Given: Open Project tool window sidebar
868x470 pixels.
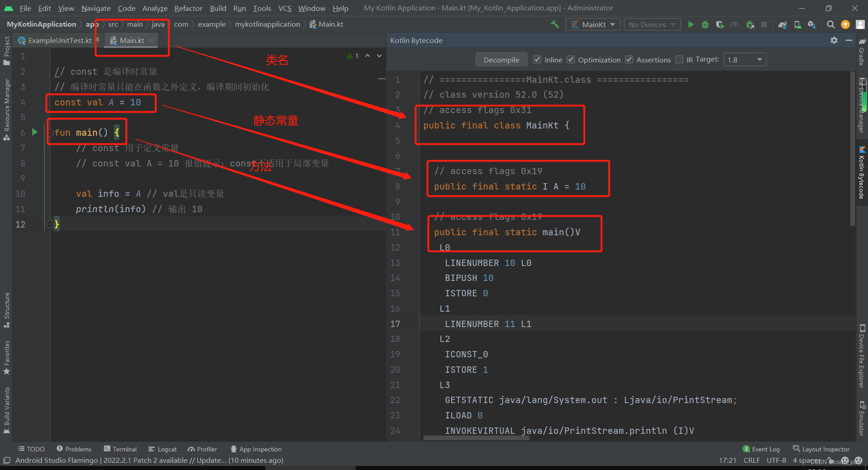Looking at the screenshot, I should [6, 50].
